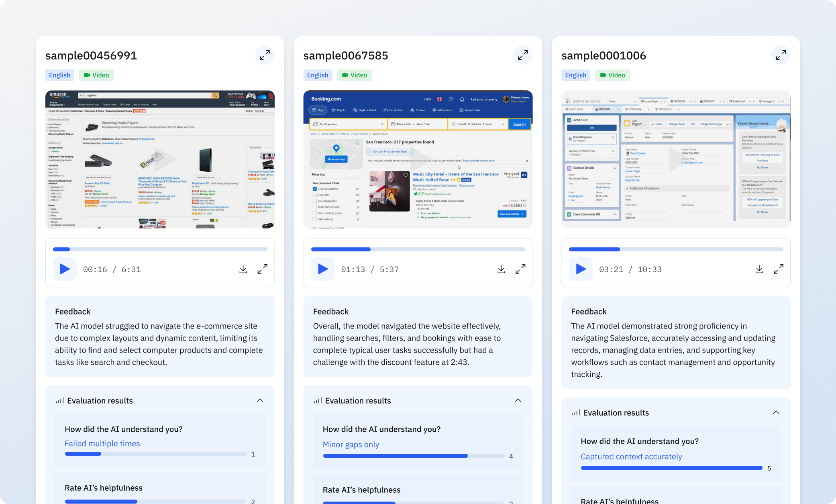The width and height of the screenshot is (836, 504).
Task: Play the 10:33 Salesforce recording
Action: click(x=581, y=269)
